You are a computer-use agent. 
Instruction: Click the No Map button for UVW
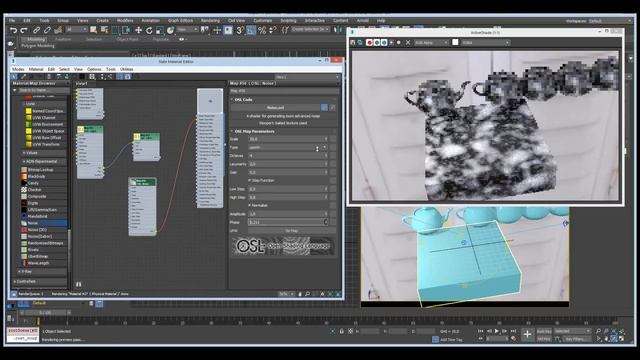(x=291, y=231)
